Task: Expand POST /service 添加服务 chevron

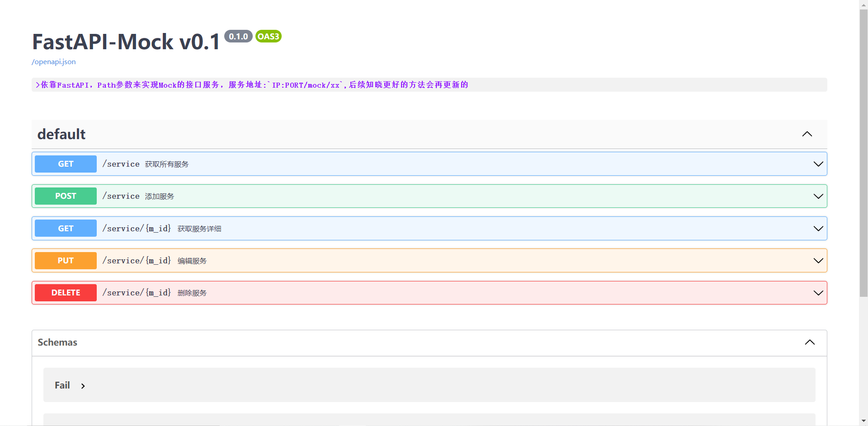Action: (818, 196)
